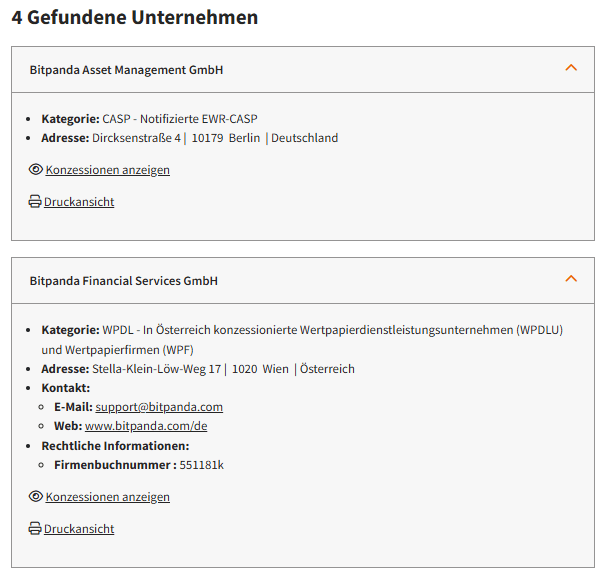This screenshot has height=574, width=604.
Task: Click the printer icon in Asset Management card
Action: [x=35, y=201]
